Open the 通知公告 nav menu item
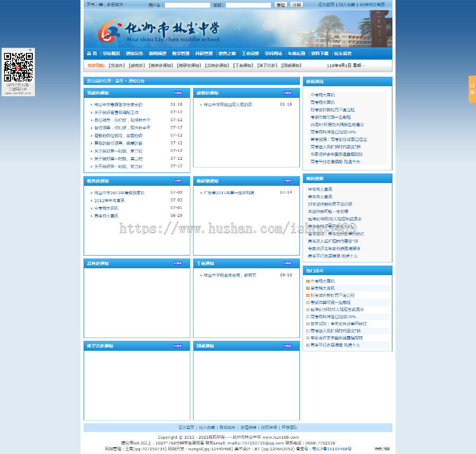Viewport: 476px width, 454px height. [134, 53]
